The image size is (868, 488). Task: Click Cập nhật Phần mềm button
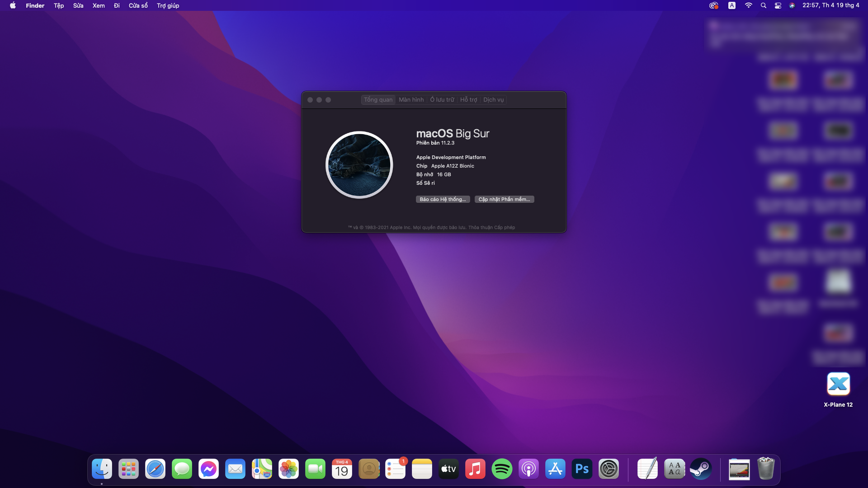pyautogui.click(x=504, y=199)
